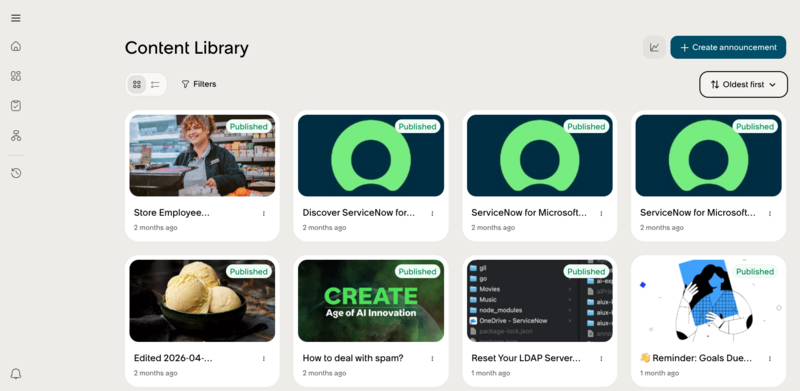Screen dimensions: 800x391
Task: Click the Discover ServiceNow for... title
Action: (x=359, y=213)
